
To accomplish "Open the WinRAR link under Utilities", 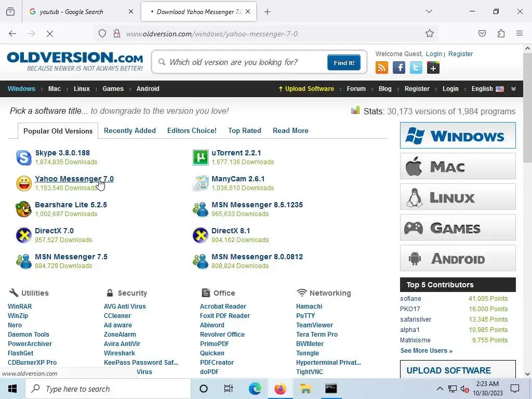I will [x=20, y=307].
